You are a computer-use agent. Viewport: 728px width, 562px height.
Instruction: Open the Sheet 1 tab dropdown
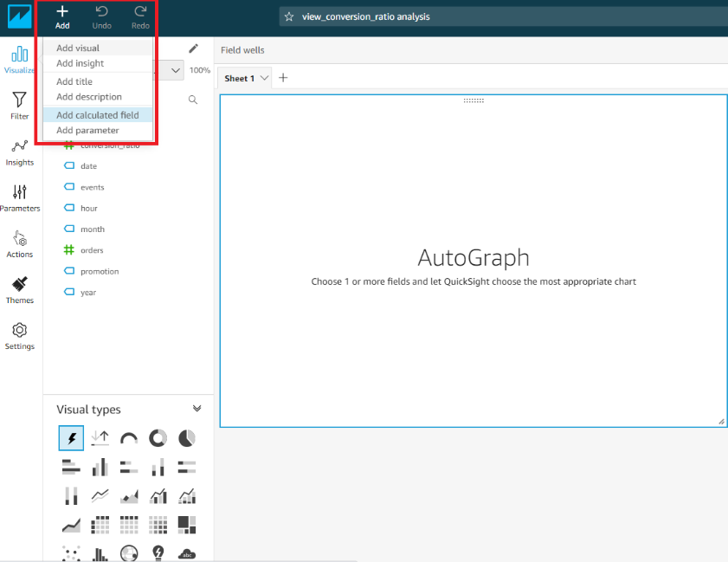pos(264,78)
